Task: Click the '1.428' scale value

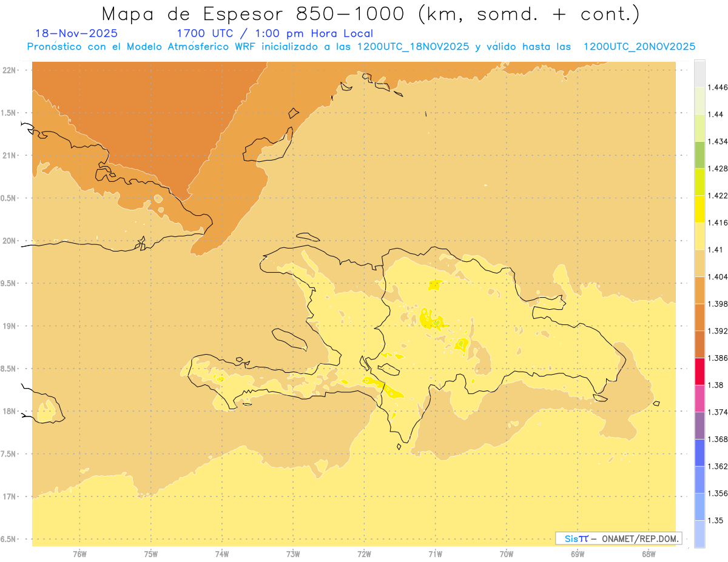Action: 717,169
